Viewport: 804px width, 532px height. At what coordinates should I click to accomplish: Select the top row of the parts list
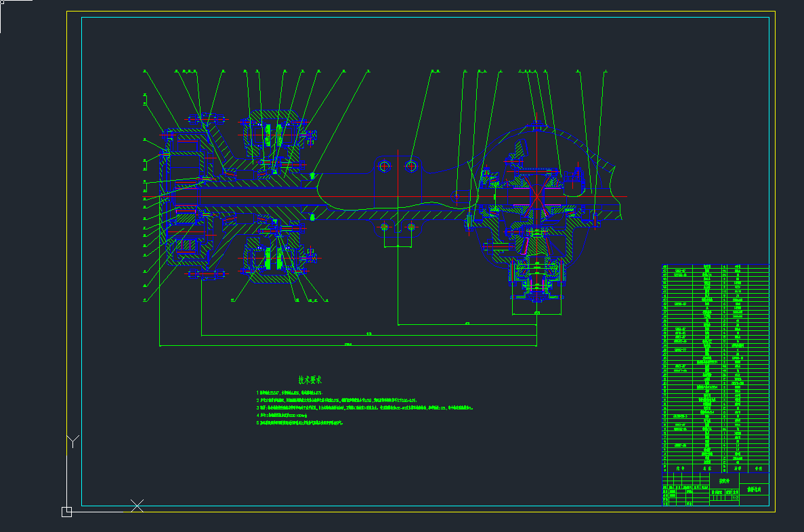[x=715, y=267]
